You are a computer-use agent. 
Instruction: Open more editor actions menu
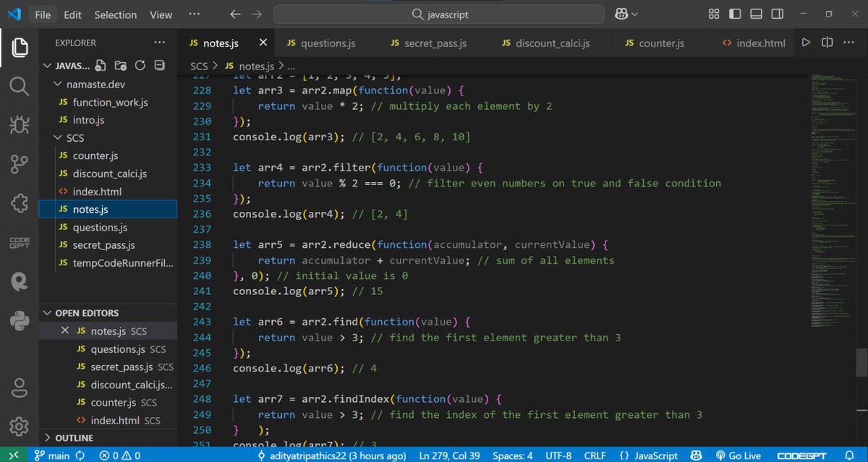[849, 43]
